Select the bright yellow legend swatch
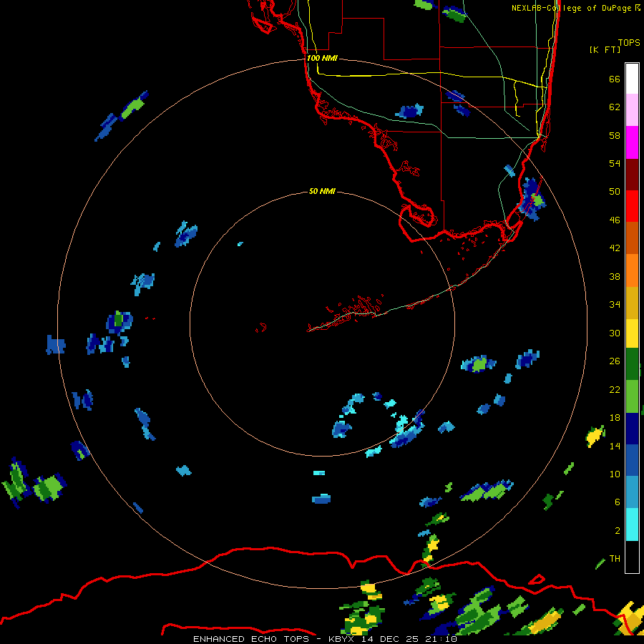 (x=632, y=333)
